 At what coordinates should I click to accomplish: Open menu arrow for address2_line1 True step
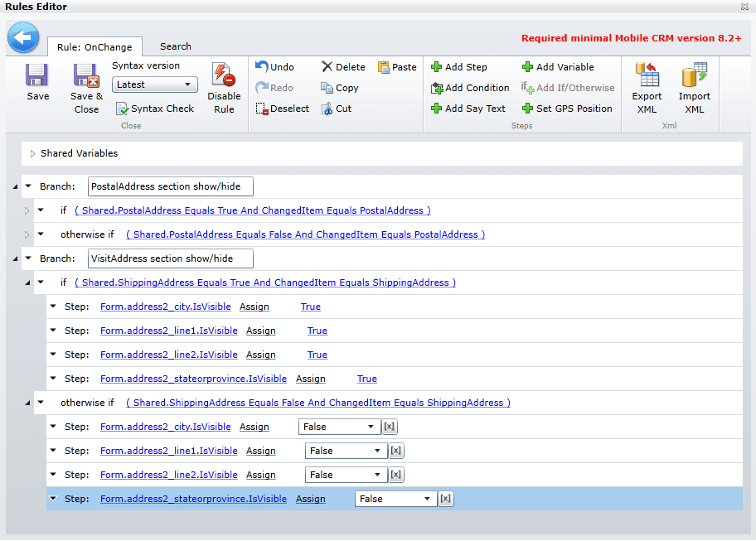(54, 330)
